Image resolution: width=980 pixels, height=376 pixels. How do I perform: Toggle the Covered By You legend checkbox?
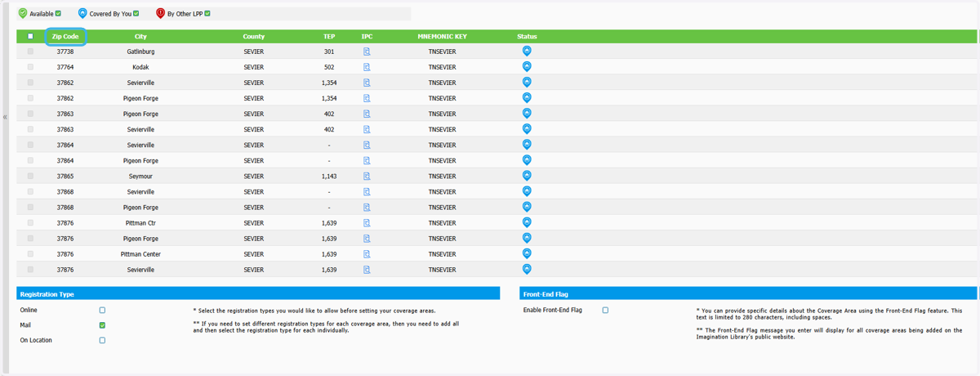pos(136,14)
